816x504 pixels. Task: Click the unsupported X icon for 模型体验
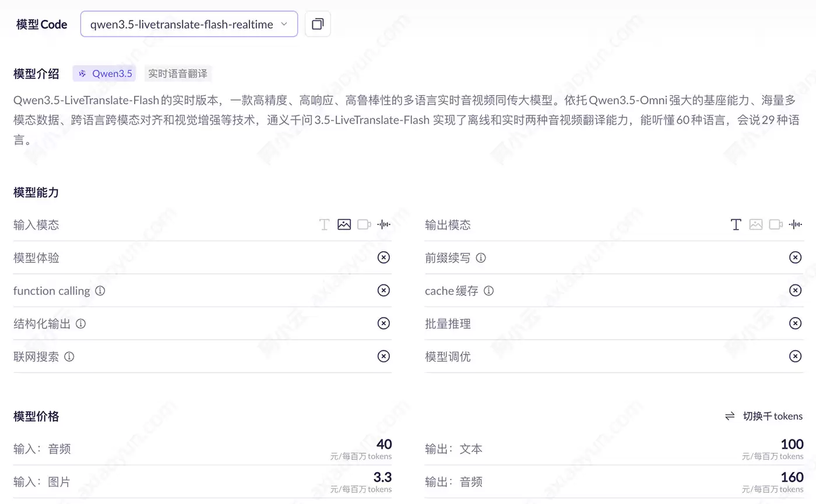(x=384, y=257)
